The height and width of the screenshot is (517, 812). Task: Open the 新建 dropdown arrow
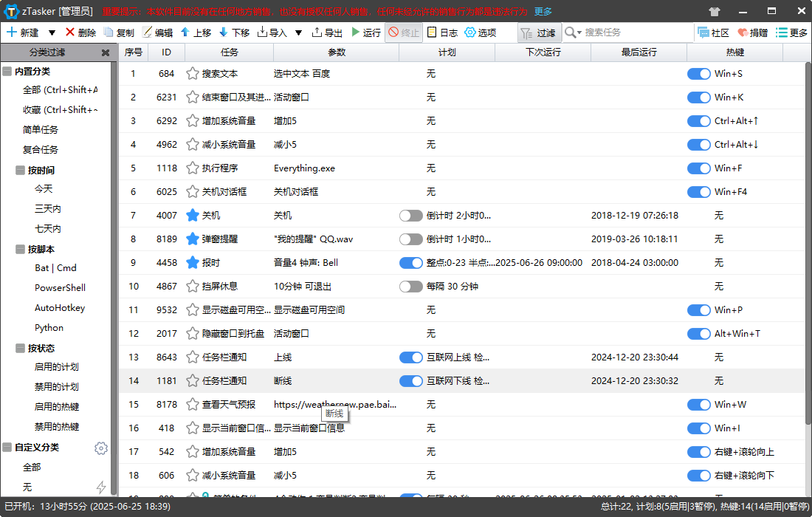(x=51, y=32)
